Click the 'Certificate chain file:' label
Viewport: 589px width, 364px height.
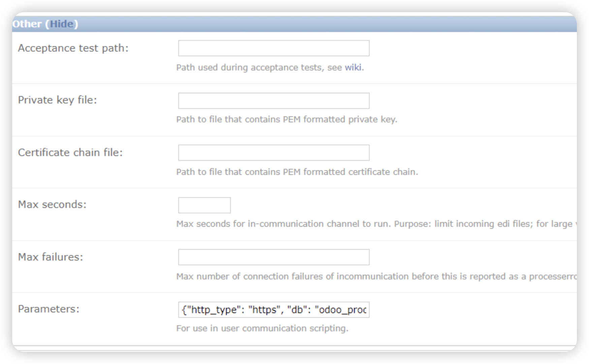coord(70,153)
